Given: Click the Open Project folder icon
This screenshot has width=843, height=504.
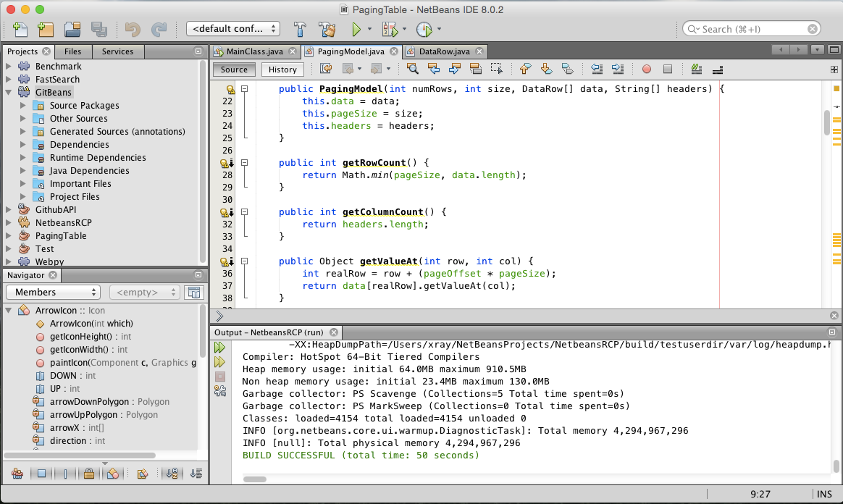Looking at the screenshot, I should (72, 29).
